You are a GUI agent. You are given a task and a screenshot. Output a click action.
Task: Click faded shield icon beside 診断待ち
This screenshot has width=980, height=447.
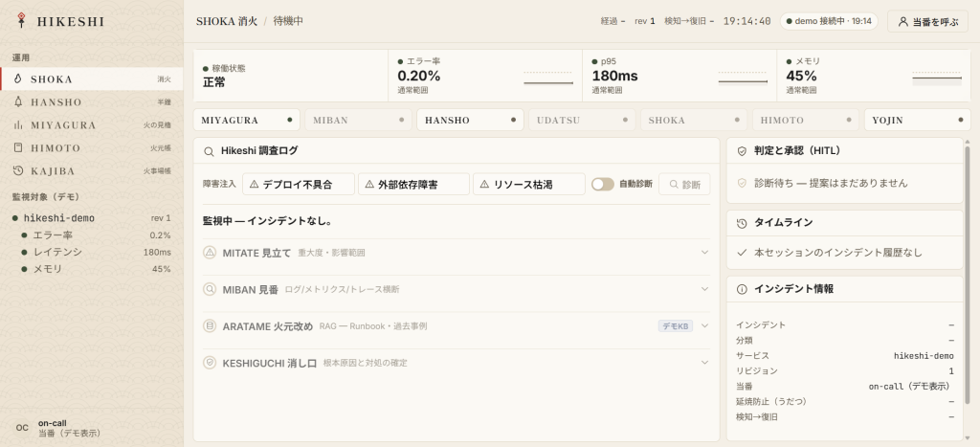pyautogui.click(x=742, y=183)
